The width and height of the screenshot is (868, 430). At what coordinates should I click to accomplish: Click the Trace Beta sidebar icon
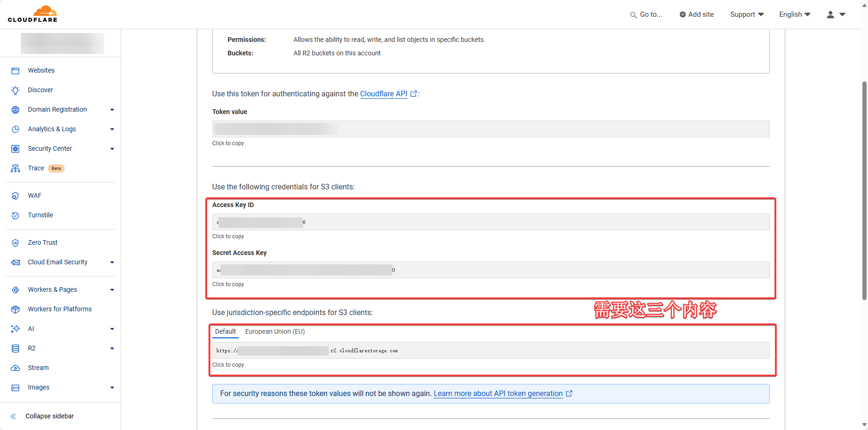pyautogui.click(x=15, y=168)
